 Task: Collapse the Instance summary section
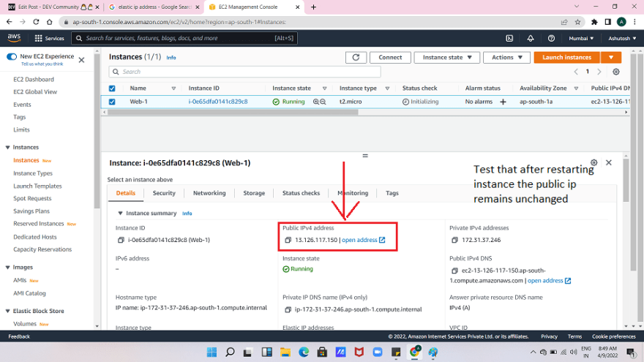(120, 214)
